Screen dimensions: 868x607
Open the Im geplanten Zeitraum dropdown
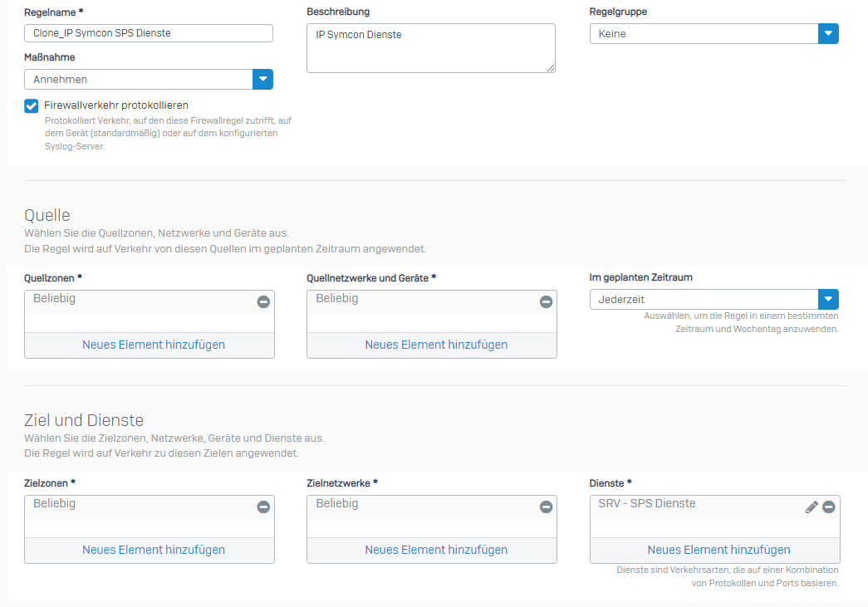828,299
